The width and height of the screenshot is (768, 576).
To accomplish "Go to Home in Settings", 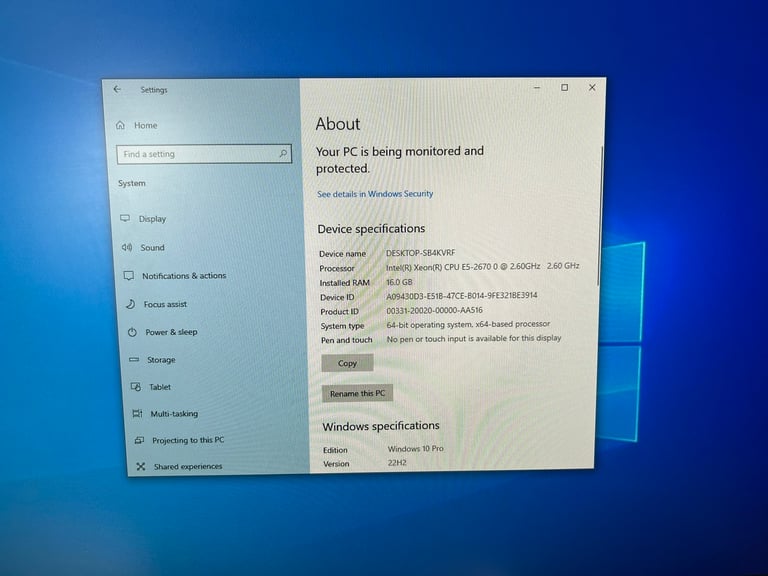I will (x=145, y=125).
